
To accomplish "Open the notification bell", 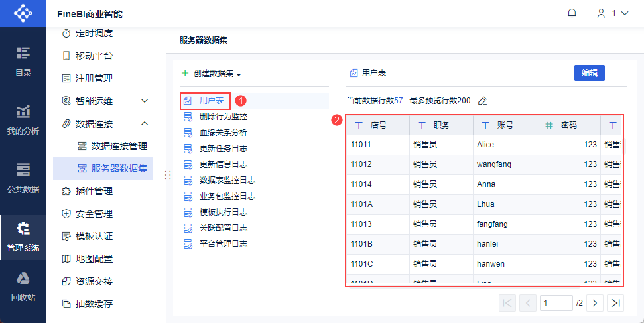I will click(572, 13).
